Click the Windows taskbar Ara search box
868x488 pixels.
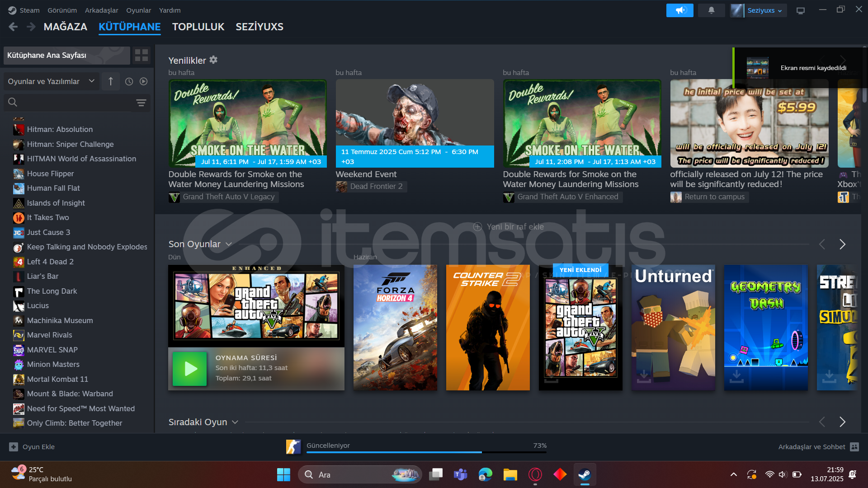click(x=359, y=474)
